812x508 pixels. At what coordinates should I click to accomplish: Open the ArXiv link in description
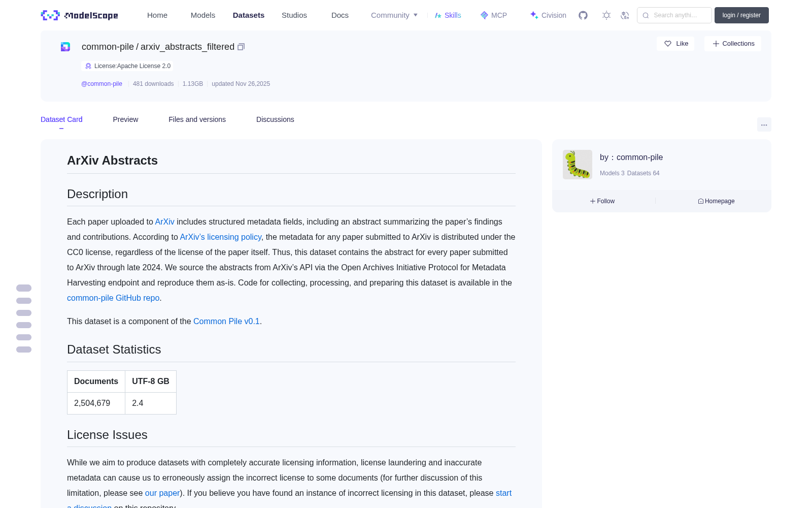164,222
